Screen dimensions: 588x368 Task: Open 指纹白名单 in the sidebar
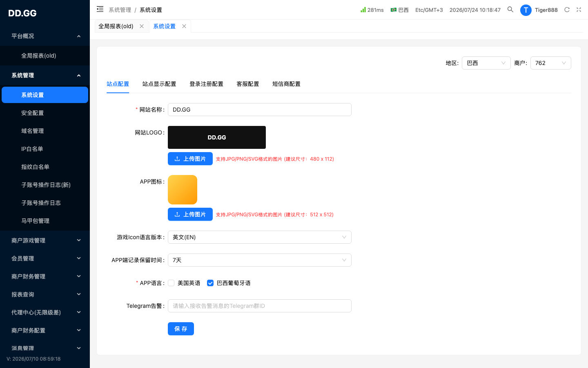45,167
